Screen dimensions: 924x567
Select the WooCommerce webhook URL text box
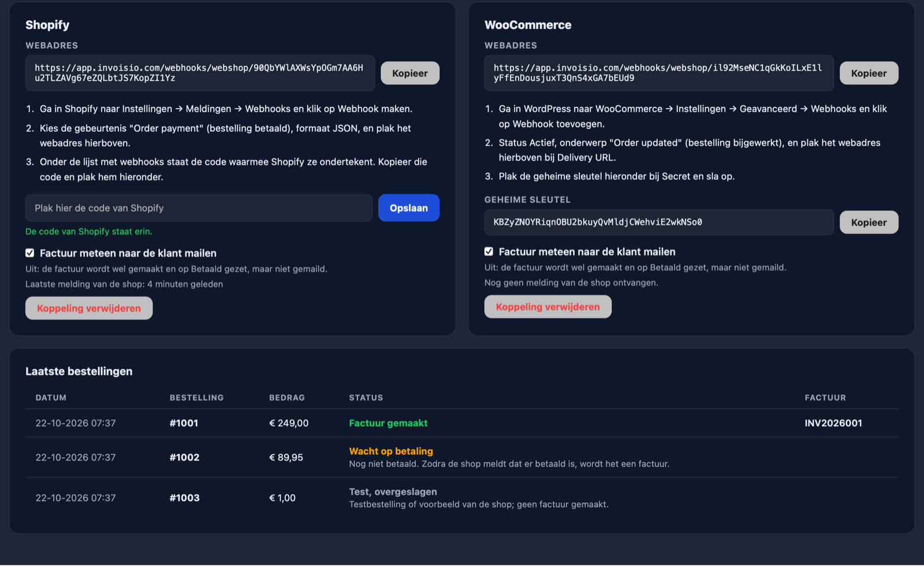tap(659, 73)
